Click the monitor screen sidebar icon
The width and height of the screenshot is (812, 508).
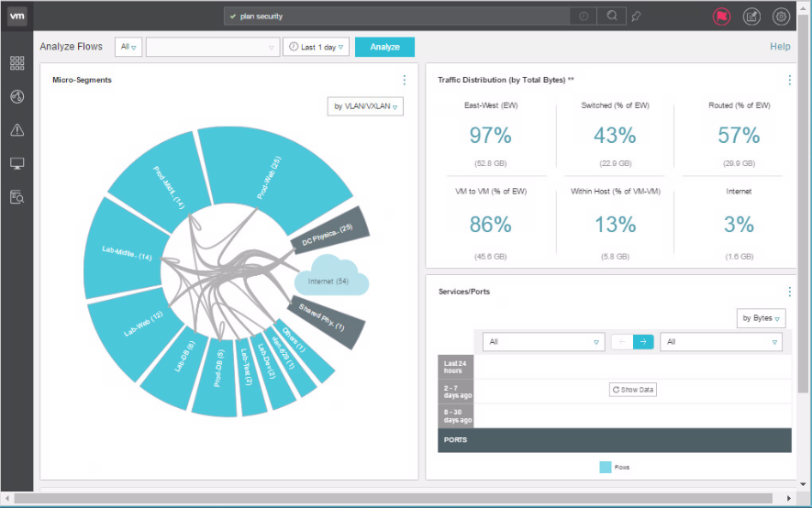(x=17, y=163)
